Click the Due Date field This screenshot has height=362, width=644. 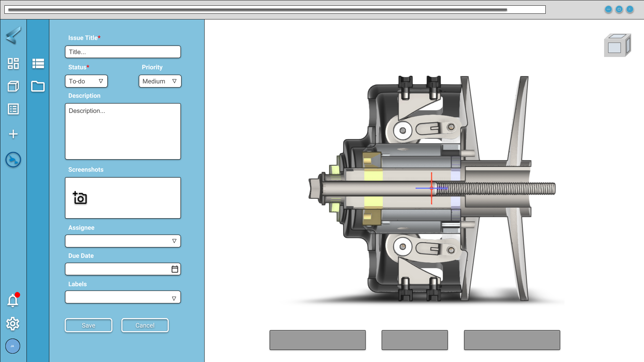click(123, 269)
